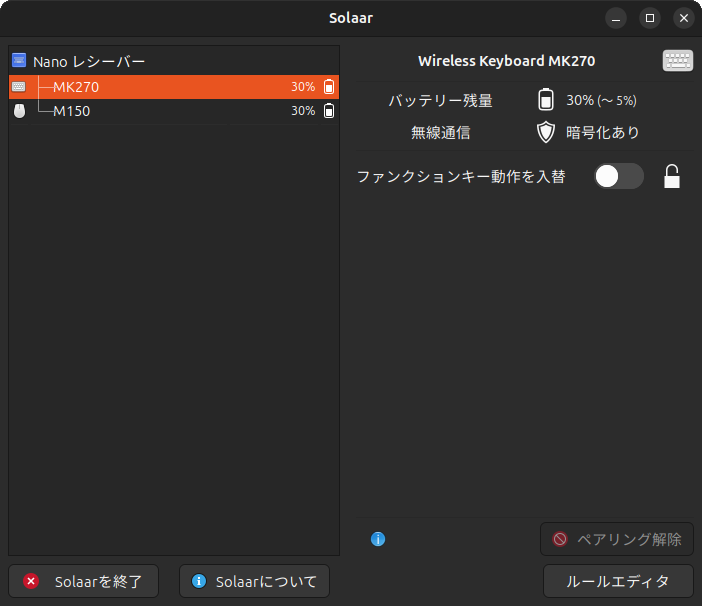Close the Solaar window
This screenshot has width=702, height=606.
(684, 18)
